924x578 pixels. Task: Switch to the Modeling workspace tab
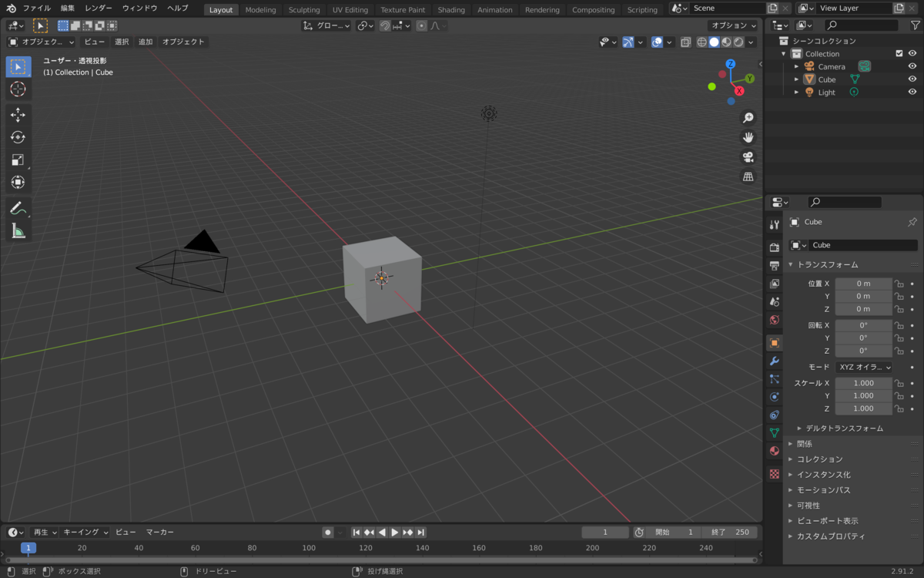click(260, 10)
